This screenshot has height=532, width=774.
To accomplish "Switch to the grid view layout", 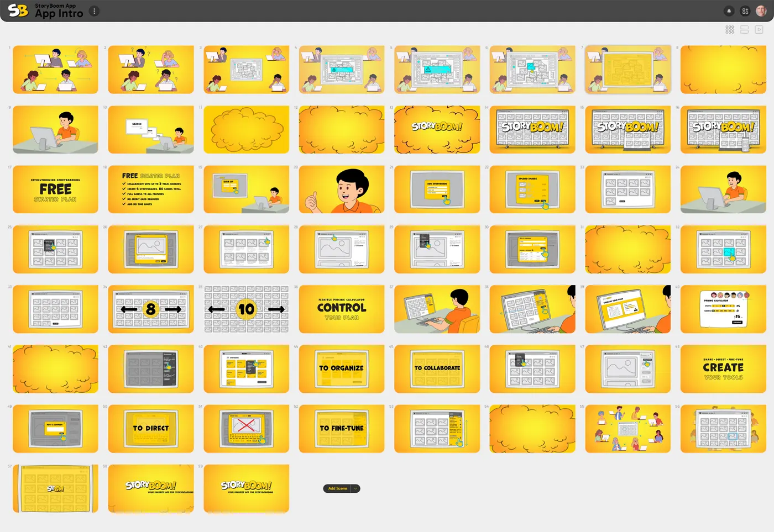I will tap(730, 30).
